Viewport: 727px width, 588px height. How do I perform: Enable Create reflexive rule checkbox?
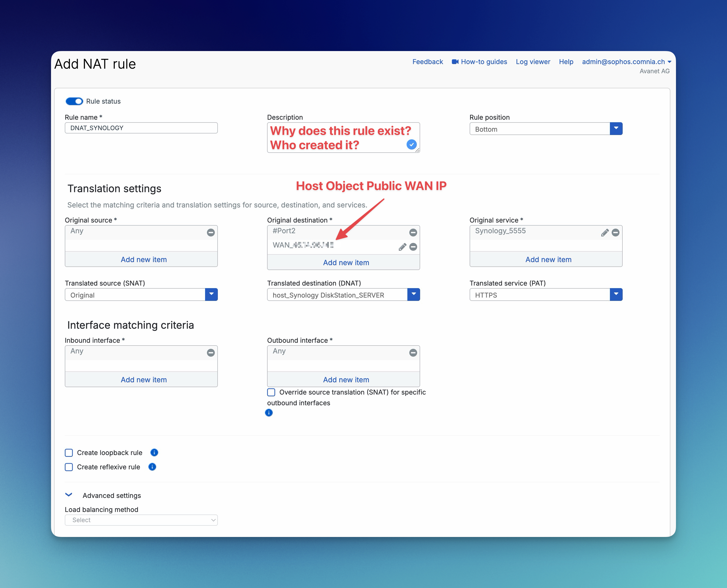pos(69,467)
